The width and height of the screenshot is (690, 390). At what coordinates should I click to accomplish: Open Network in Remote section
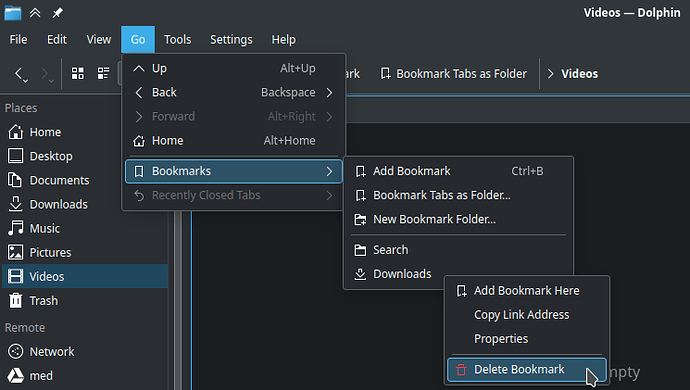tap(84, 352)
